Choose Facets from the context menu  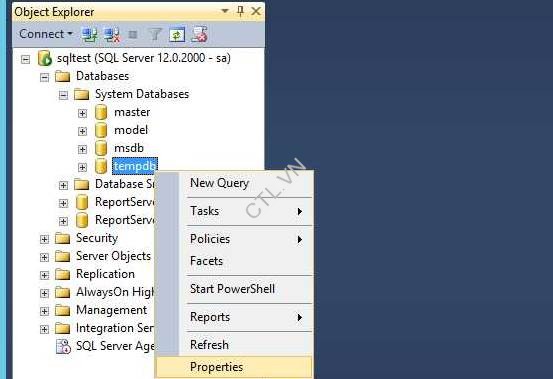coord(234,261)
